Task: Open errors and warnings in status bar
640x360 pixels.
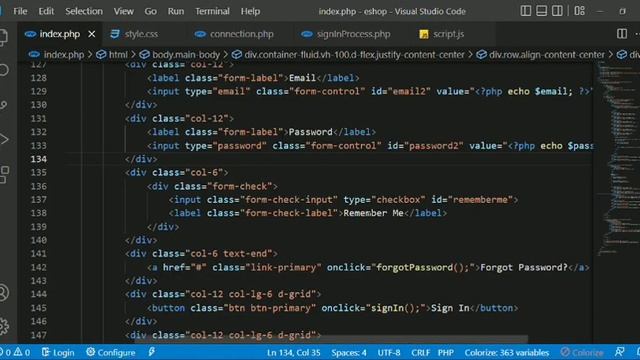Action: pyautogui.click(x=15, y=352)
